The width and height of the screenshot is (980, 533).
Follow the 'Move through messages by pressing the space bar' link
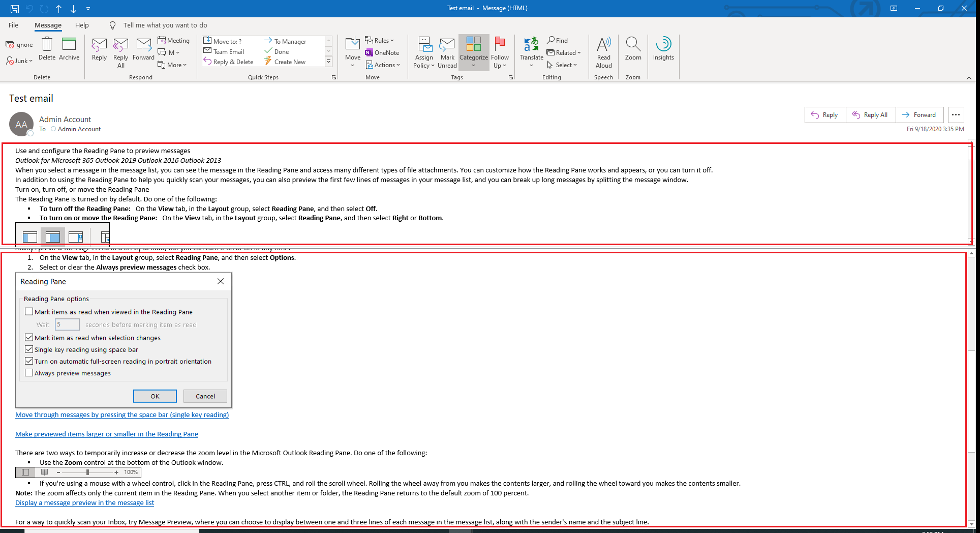pyautogui.click(x=122, y=414)
